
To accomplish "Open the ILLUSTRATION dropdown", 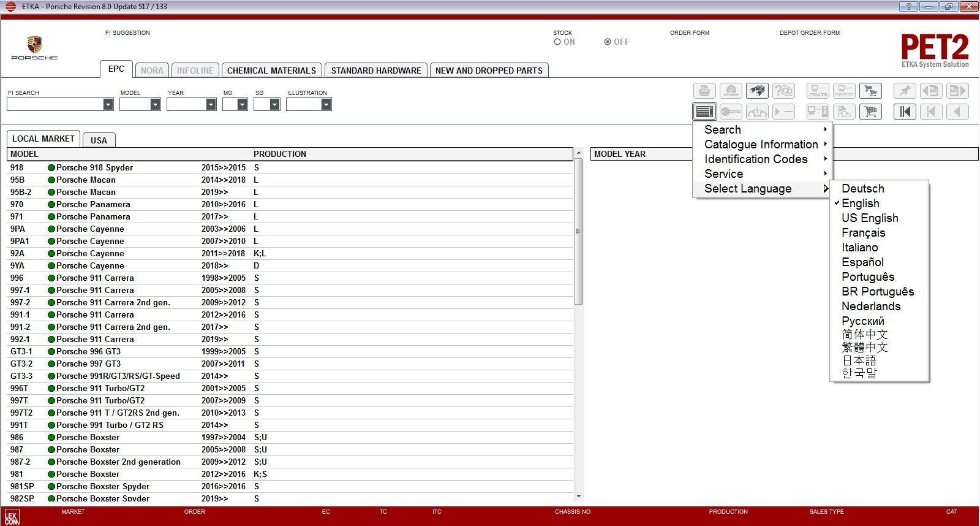I will 326,105.
